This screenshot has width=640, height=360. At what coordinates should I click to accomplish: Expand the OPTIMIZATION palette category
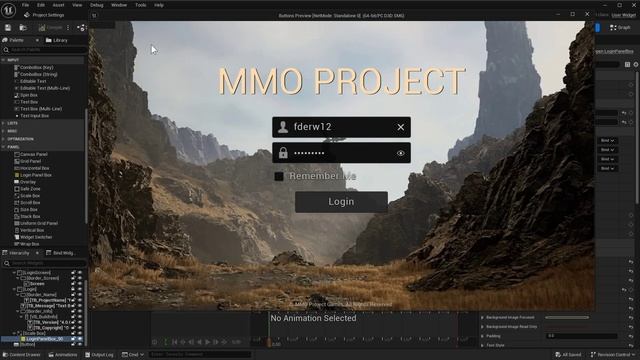point(3,139)
